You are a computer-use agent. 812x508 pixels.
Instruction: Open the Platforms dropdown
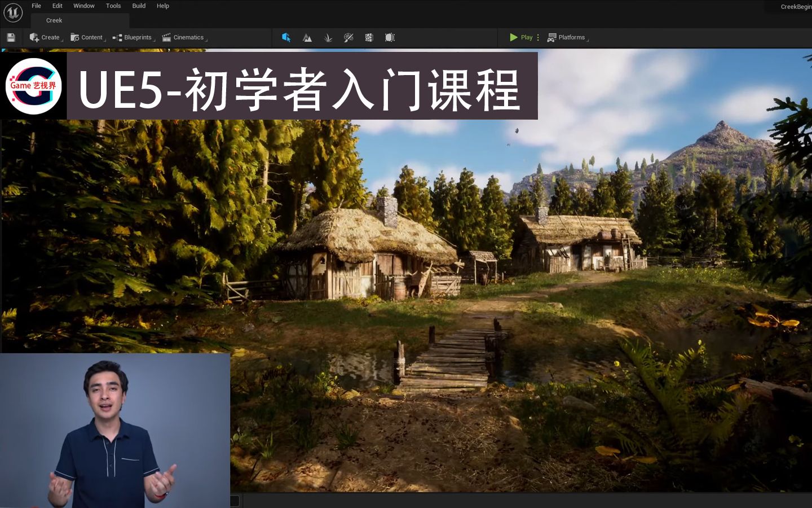[x=568, y=37]
